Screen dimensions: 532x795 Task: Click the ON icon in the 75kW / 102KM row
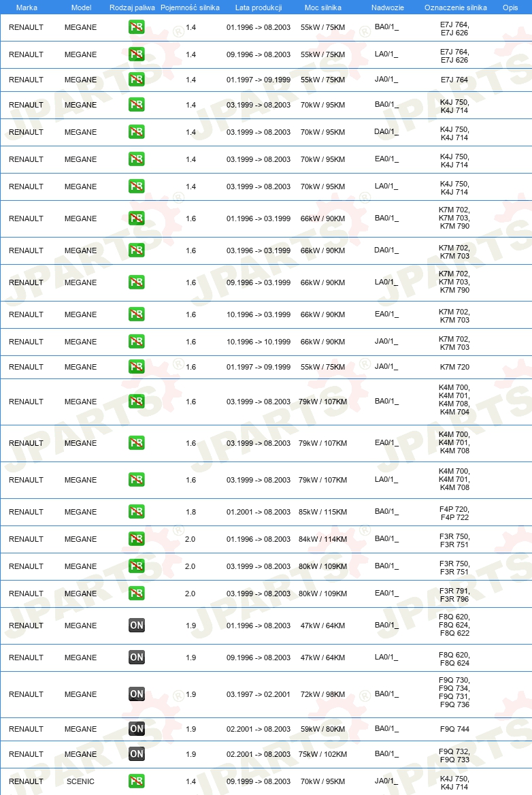click(x=136, y=754)
